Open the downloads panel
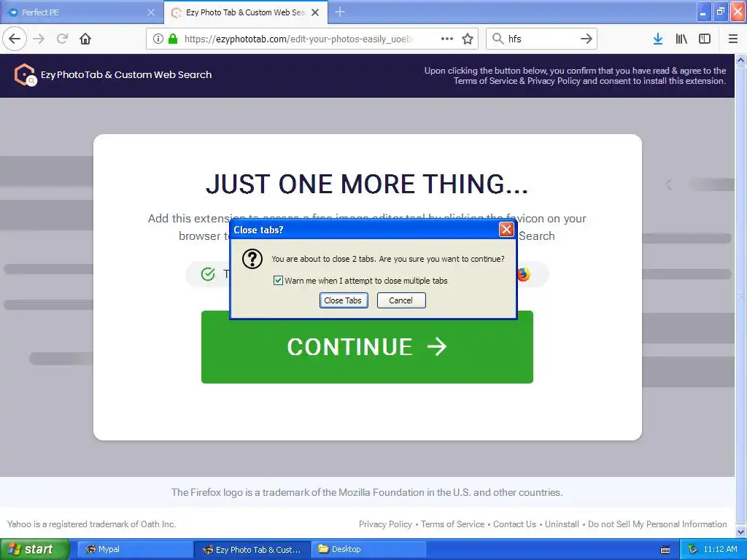The image size is (747, 560). point(658,39)
